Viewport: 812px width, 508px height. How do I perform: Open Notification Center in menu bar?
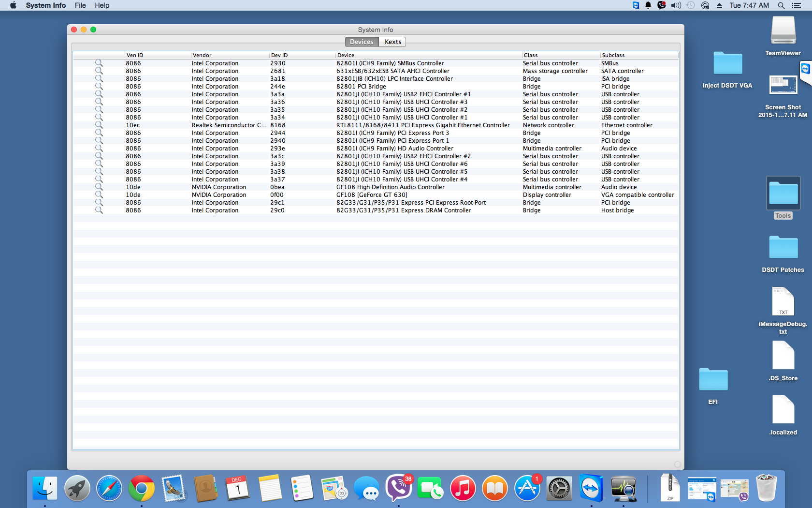point(797,5)
